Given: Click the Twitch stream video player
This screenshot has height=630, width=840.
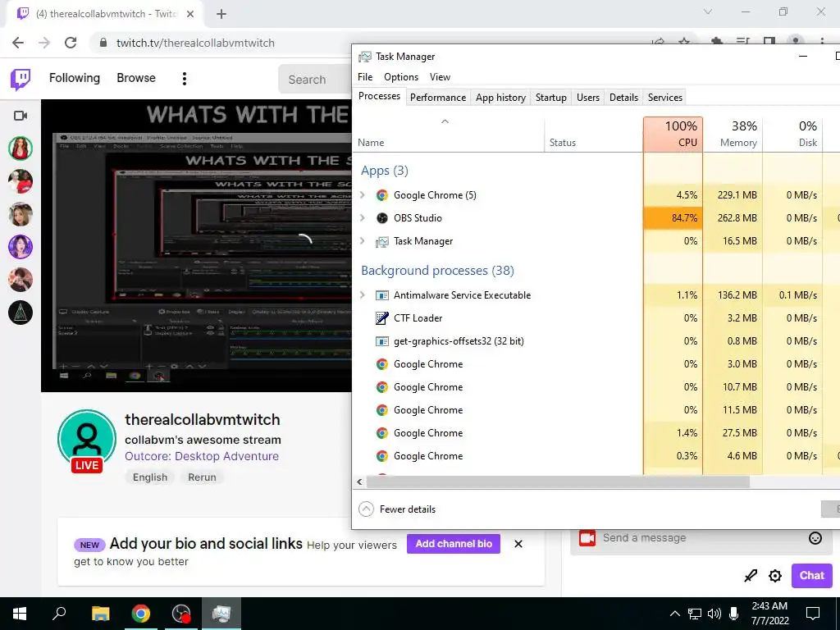Looking at the screenshot, I should 197,245.
